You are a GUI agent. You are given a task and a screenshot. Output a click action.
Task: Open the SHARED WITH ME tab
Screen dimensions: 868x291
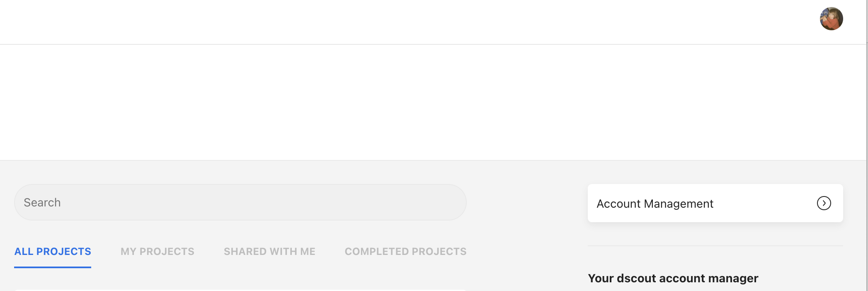[269, 252]
